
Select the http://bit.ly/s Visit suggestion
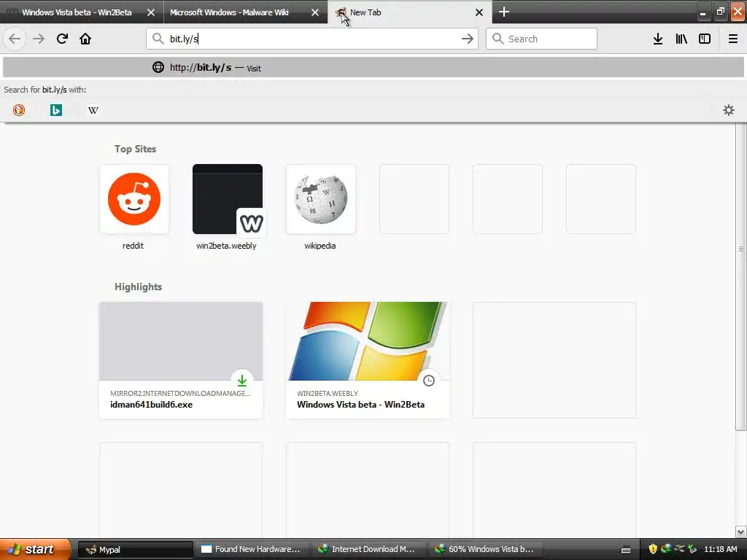[x=373, y=67]
